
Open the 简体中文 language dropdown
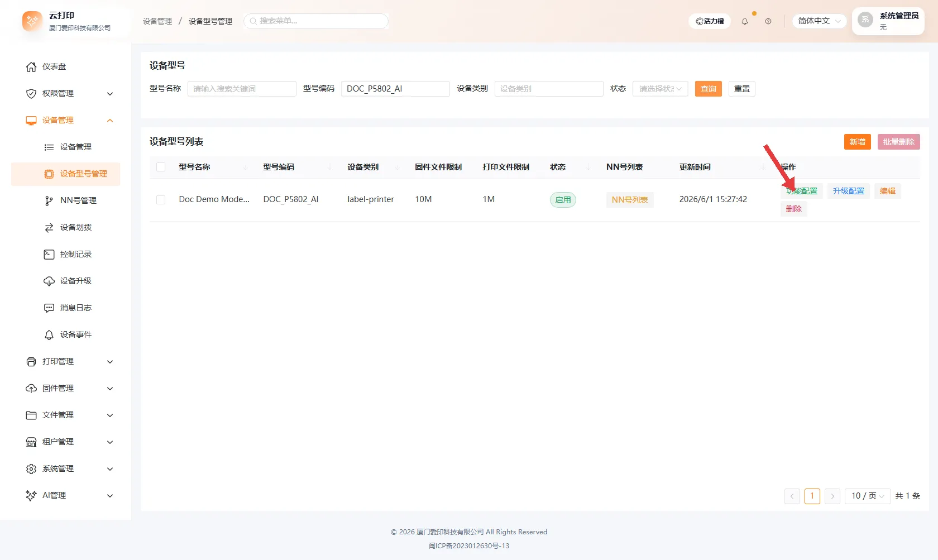819,21
